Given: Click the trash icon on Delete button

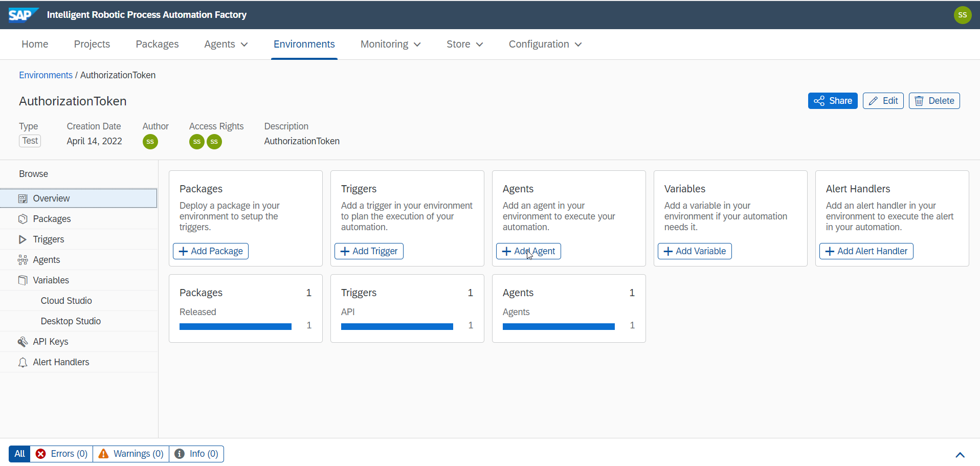Looking at the screenshot, I should [919, 101].
